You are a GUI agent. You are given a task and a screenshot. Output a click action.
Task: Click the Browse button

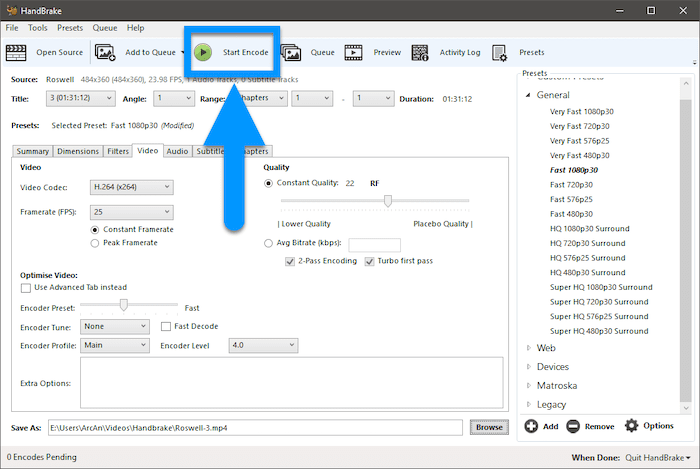489,427
